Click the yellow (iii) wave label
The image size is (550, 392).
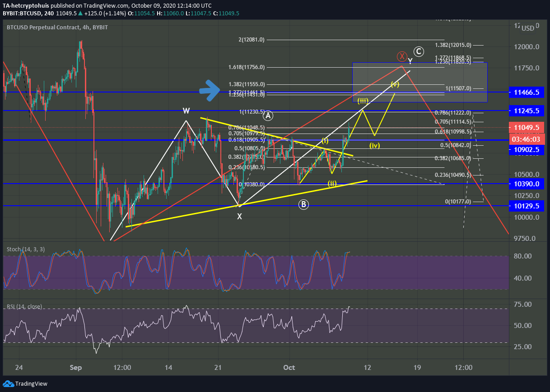[x=364, y=101]
